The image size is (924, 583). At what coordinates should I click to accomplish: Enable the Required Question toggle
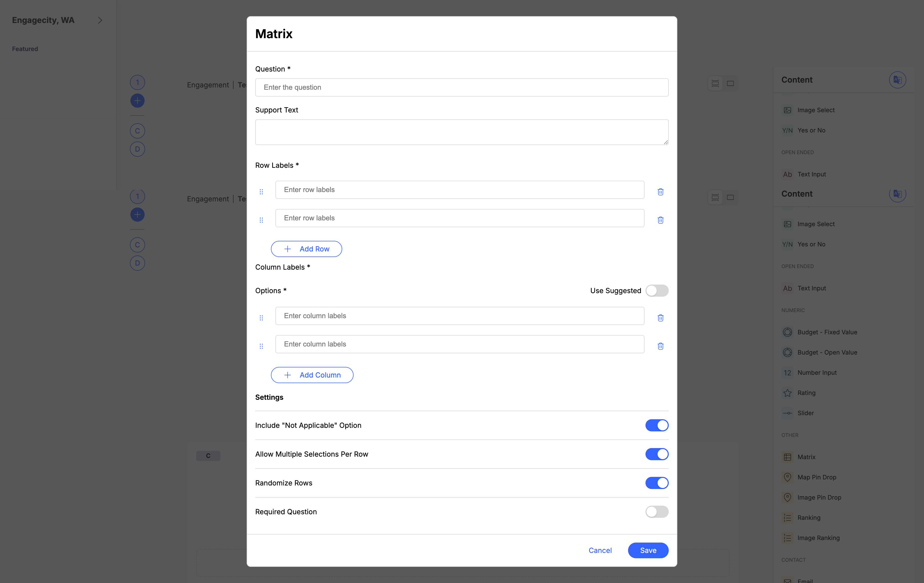pos(657,512)
